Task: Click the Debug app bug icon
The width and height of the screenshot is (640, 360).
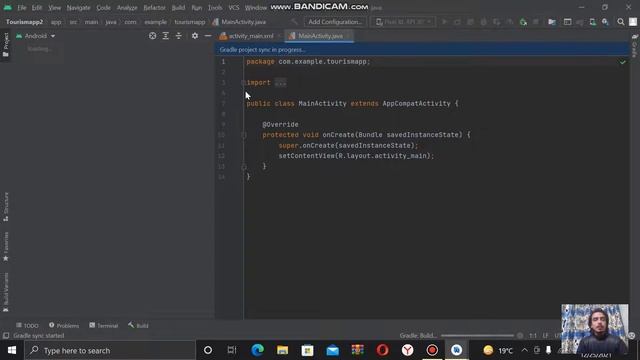Action: 483,22
